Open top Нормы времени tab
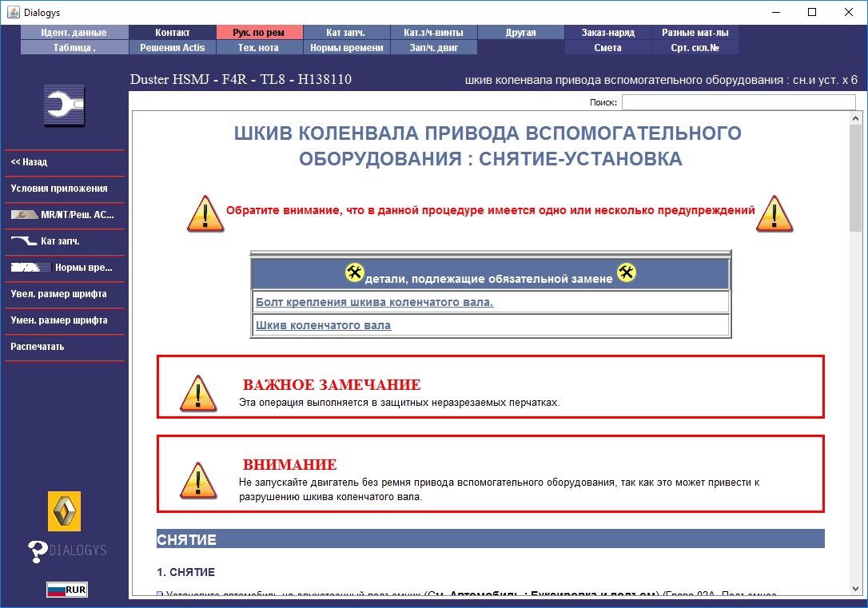This screenshot has height=608, width=868. click(x=346, y=48)
